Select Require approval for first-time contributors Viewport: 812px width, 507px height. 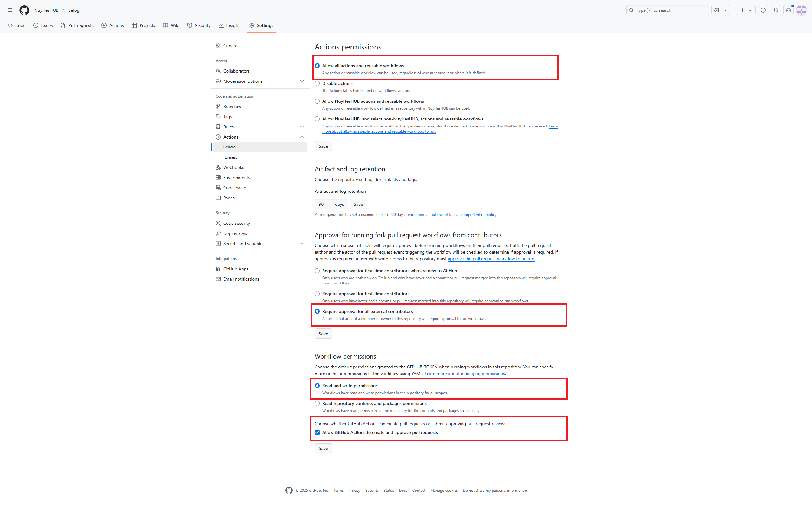(317, 294)
